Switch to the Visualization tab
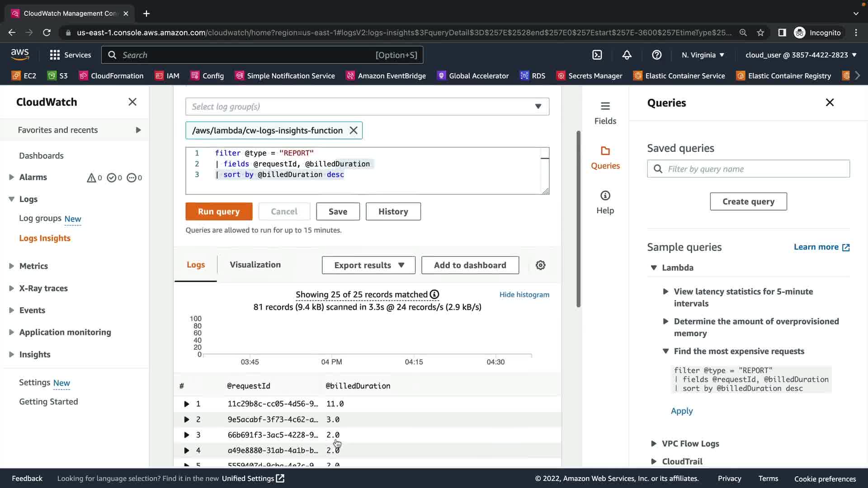Viewport: 868px width, 488px height. coord(255,265)
